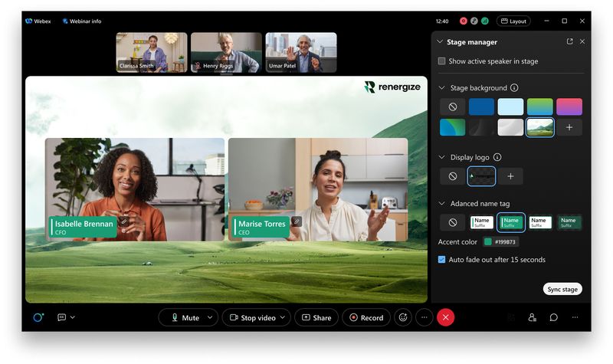Open the Layout menu
The width and height of the screenshot is (613, 364).
513,21
